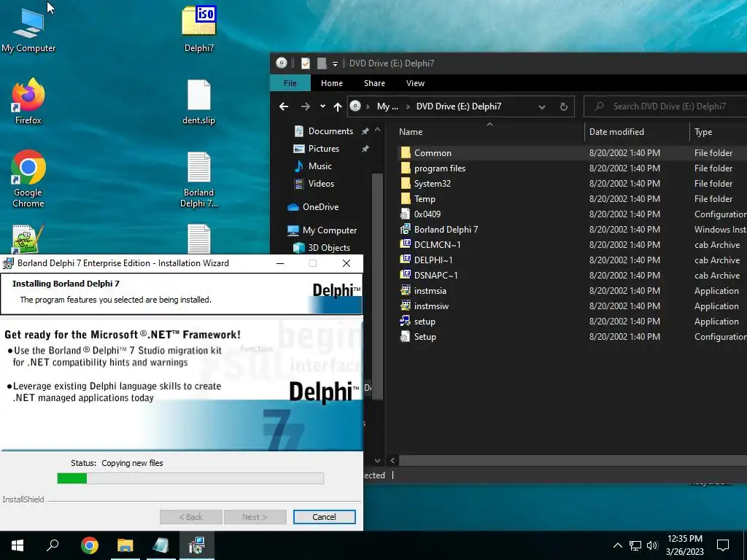Click the taskbar clock showing 12:35 PM
Image resolution: width=747 pixels, height=560 pixels.
pyautogui.click(x=684, y=545)
